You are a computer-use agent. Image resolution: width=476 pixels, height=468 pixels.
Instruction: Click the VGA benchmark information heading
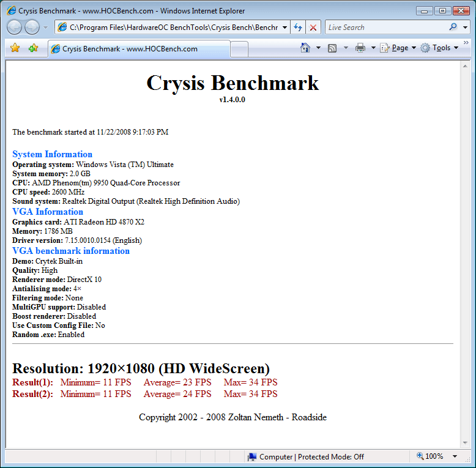[71, 251]
